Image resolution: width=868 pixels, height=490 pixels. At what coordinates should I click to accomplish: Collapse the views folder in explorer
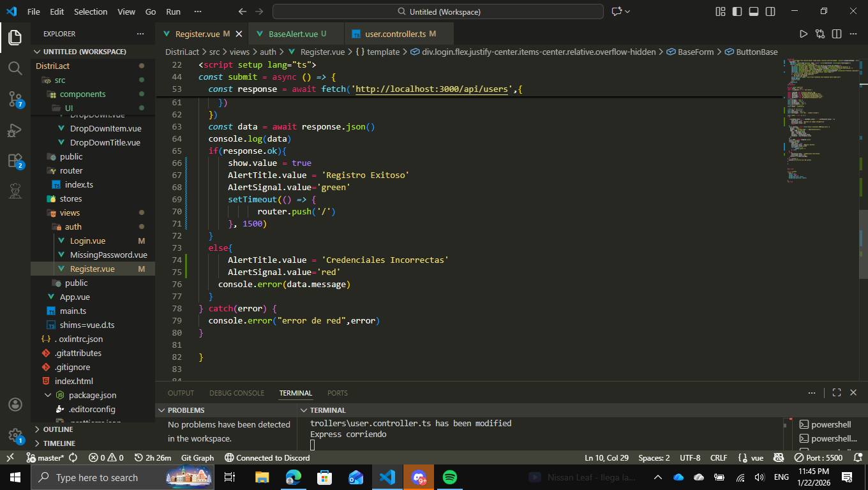tap(70, 212)
